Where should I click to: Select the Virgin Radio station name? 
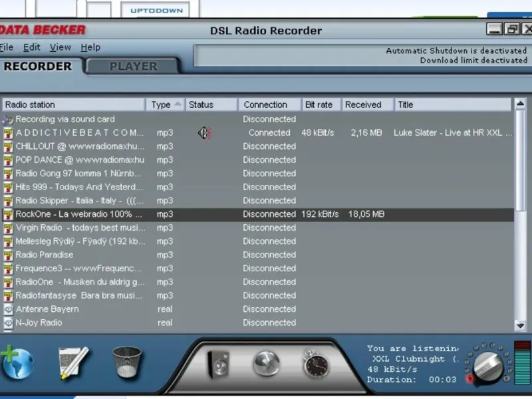pyautogui.click(x=80, y=227)
